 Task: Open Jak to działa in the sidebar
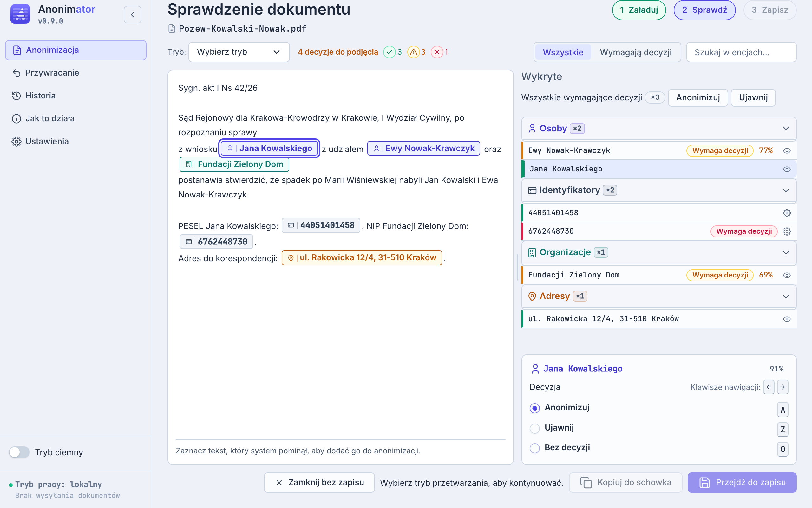(x=76, y=119)
